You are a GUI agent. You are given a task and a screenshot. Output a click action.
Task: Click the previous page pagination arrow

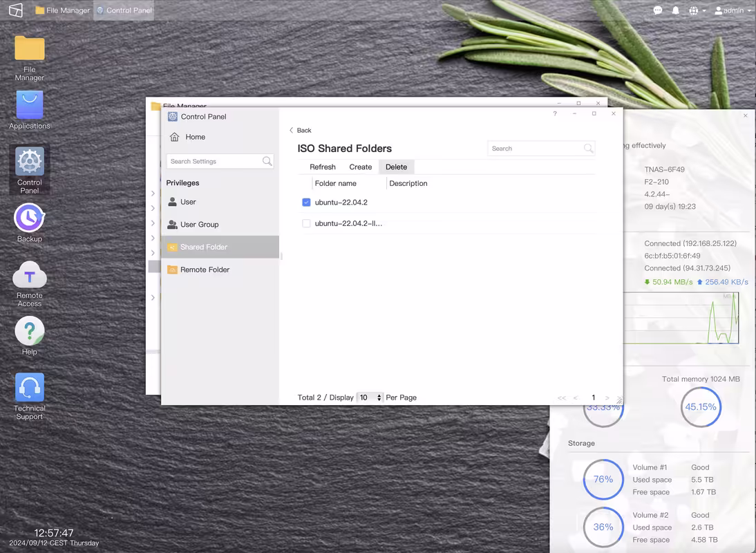tap(575, 397)
